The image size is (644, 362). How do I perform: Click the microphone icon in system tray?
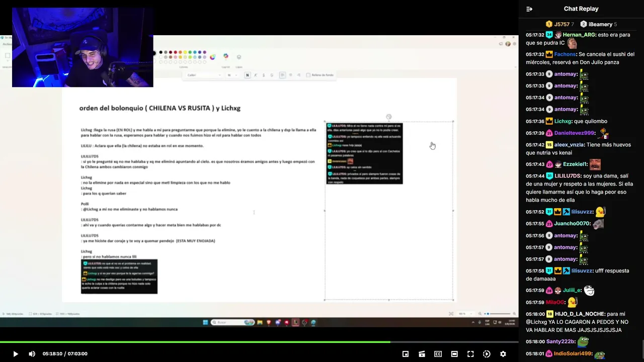(479, 322)
